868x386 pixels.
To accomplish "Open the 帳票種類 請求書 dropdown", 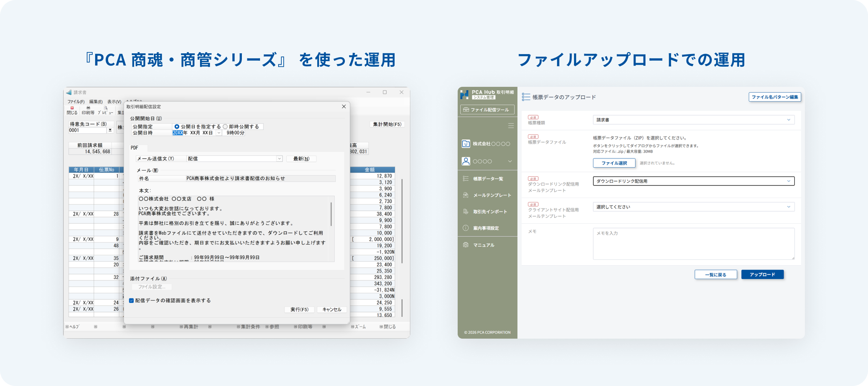I will pyautogui.click(x=694, y=120).
